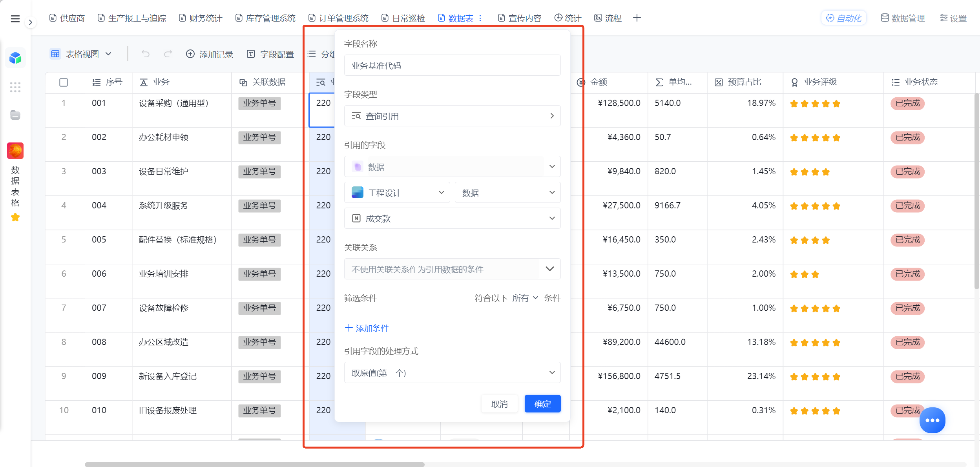Open the 设置 settings button
The width and height of the screenshot is (980, 467).
pyautogui.click(x=953, y=18)
